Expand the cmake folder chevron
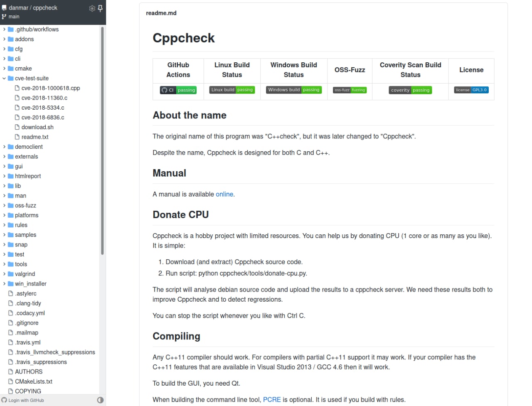The width and height of the screenshot is (532, 406). tap(4, 69)
